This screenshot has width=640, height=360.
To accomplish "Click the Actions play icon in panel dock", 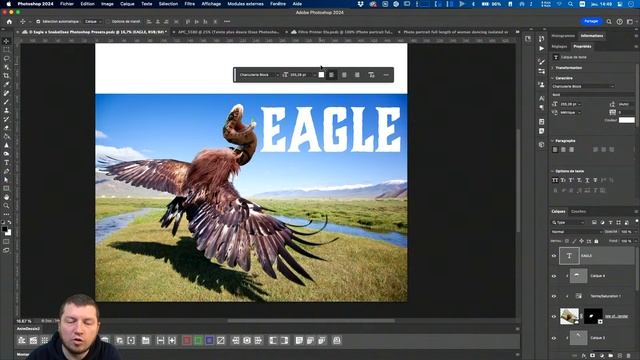I will pyautogui.click(x=541, y=48).
